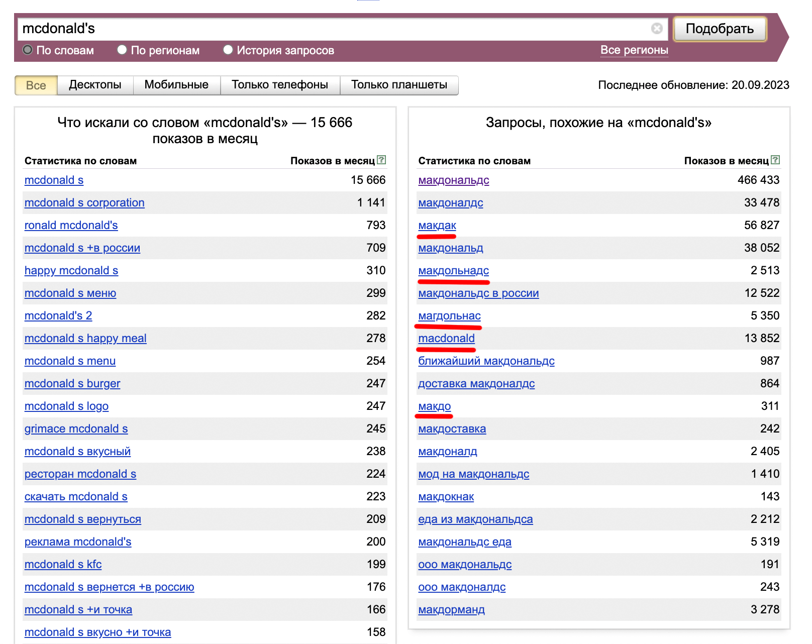Viewport: 812px width, 644px height.
Task: Open the ronald mcdonald's link
Action: (71, 225)
